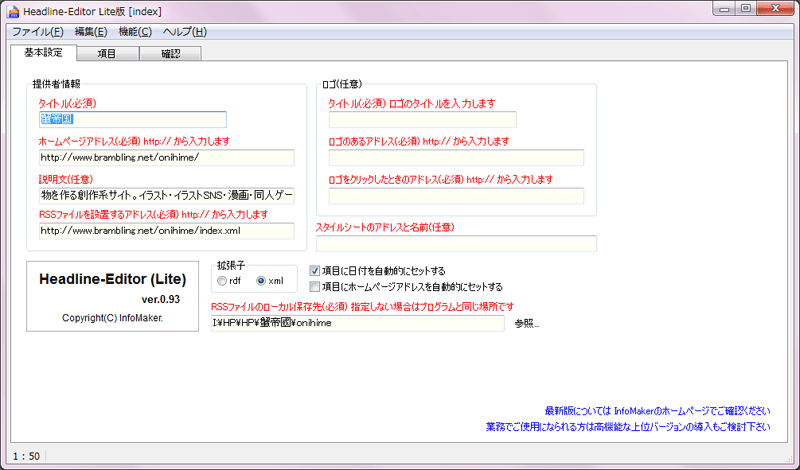Switch to the 項目 tab
Screen dimensions: 800x470
click(105, 54)
